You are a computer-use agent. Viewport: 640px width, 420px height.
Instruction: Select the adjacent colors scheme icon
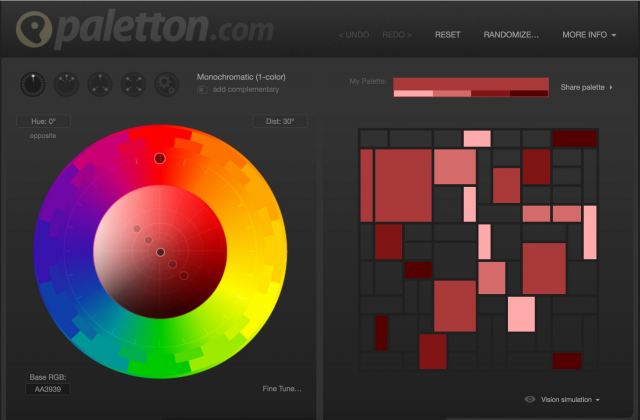coord(67,84)
